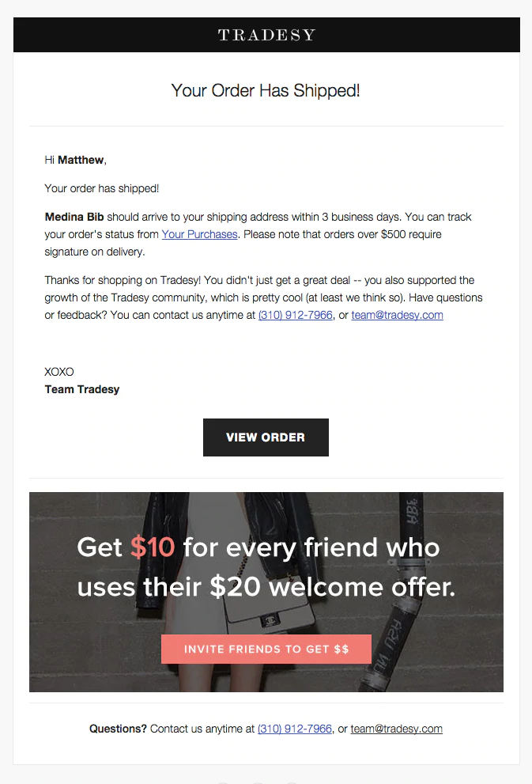532x784 pixels.
Task: Click the phone number in body paragraph
Action: pyautogui.click(x=295, y=315)
